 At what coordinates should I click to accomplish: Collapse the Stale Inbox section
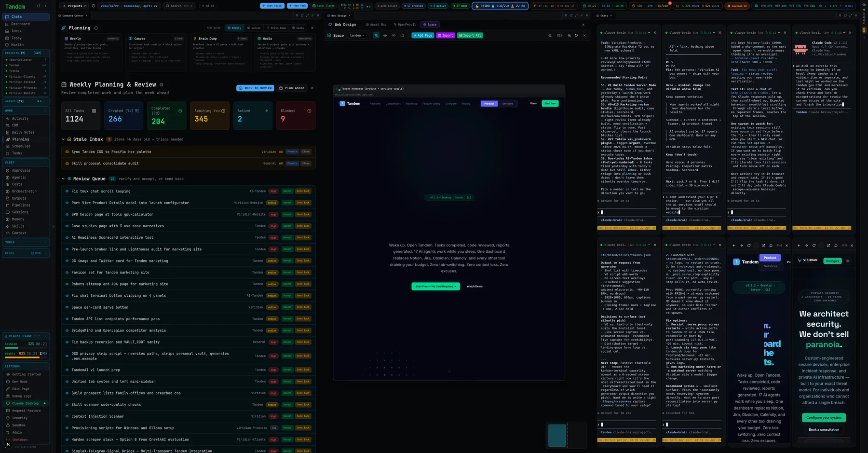click(x=63, y=139)
